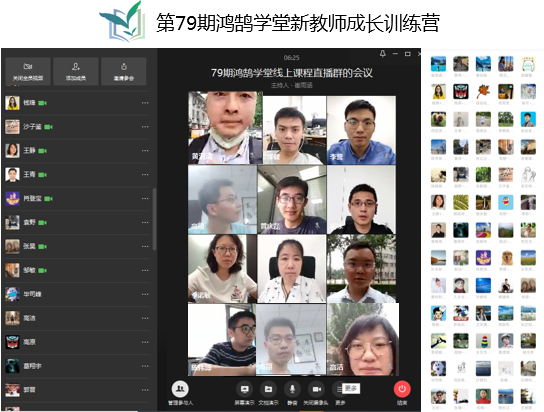Expand the three-dot menu for 袁野
Image resolution: width=544 pixels, height=412 pixels.
pos(145,223)
